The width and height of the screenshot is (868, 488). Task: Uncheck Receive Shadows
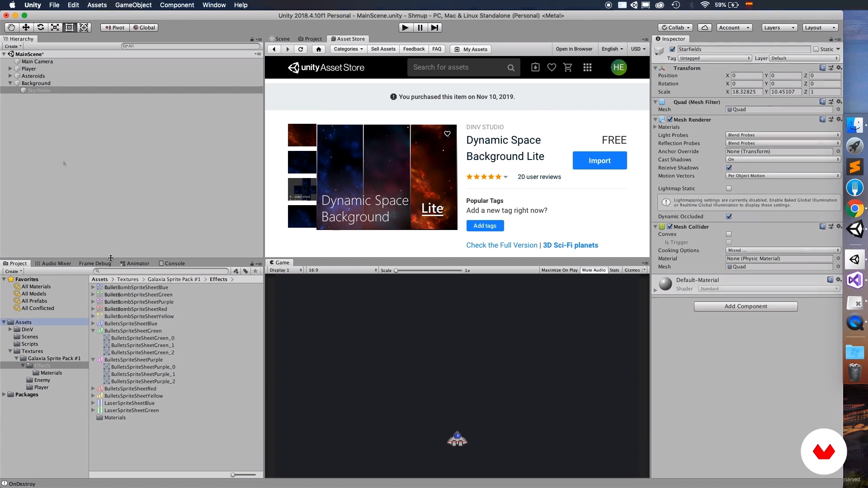pyautogui.click(x=729, y=168)
